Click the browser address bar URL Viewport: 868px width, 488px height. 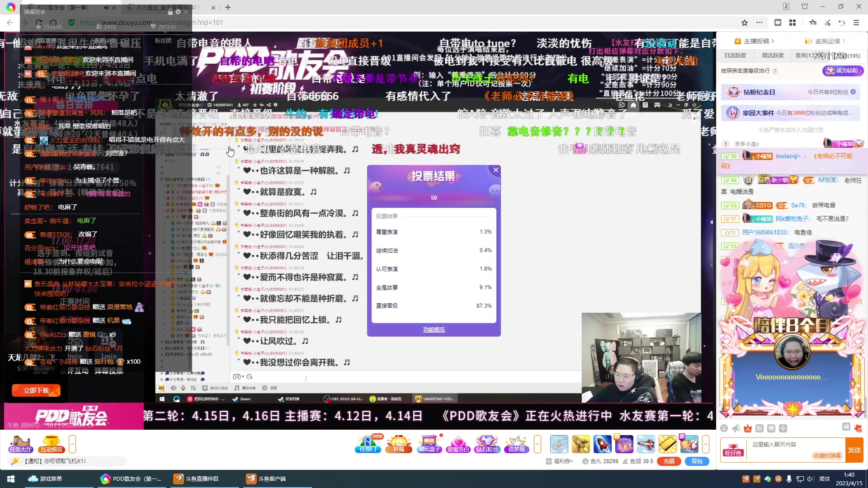pos(151,23)
